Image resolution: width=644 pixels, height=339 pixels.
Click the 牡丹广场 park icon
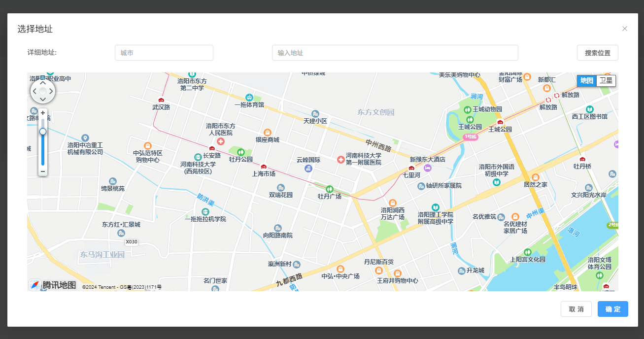pos(330,189)
